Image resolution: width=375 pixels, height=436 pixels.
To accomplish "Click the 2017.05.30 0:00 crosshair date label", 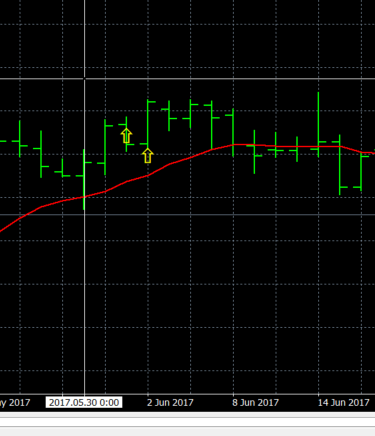I will tap(84, 402).
